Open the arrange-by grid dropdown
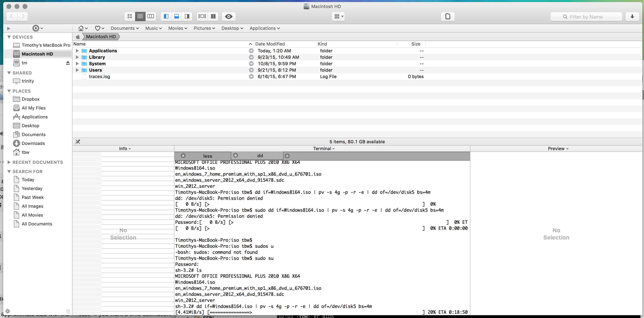This screenshot has height=318, width=644. (339, 17)
